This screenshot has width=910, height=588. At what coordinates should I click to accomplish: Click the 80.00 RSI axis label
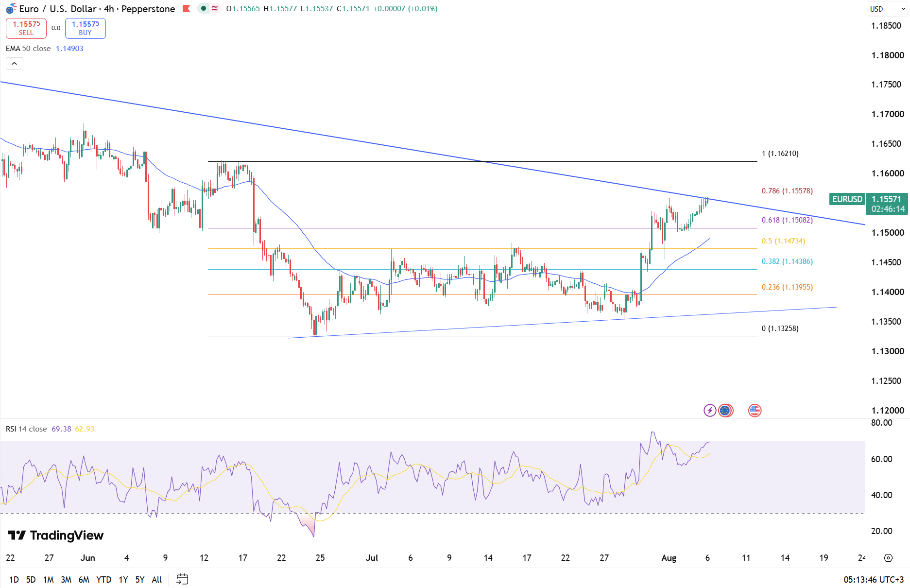click(x=882, y=423)
